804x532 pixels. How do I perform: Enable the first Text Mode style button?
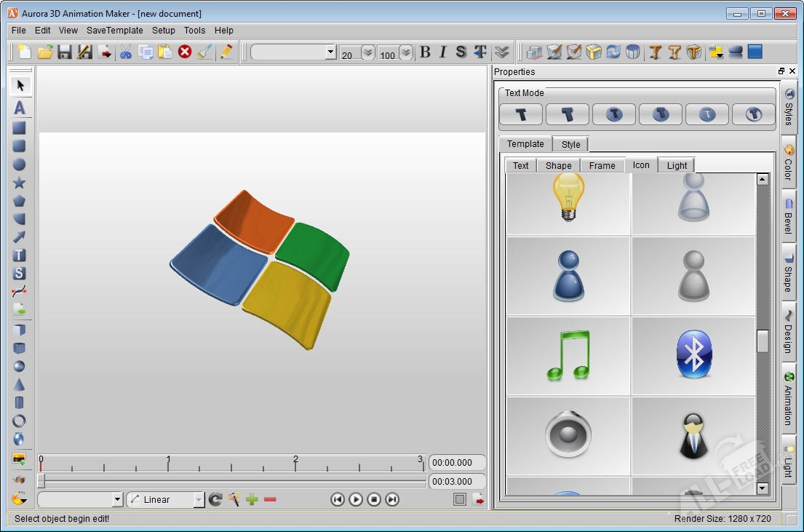point(521,114)
